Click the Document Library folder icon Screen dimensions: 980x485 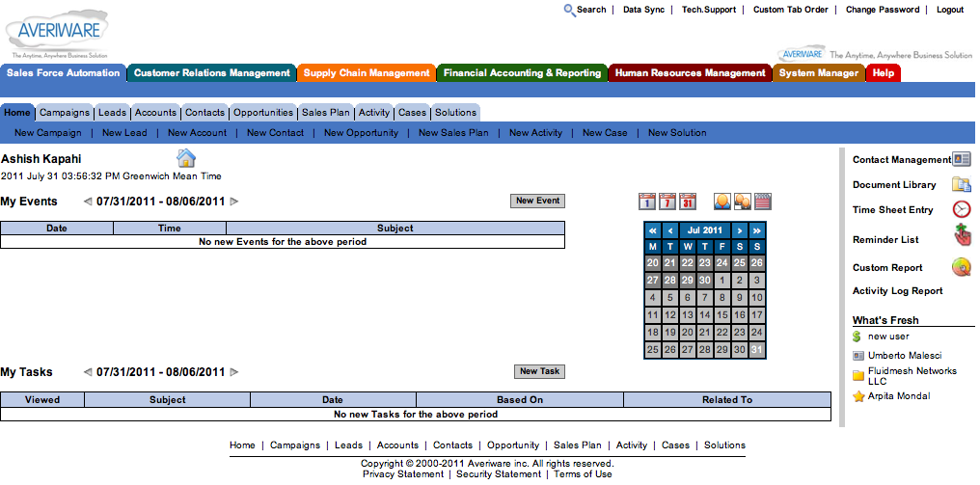click(962, 184)
